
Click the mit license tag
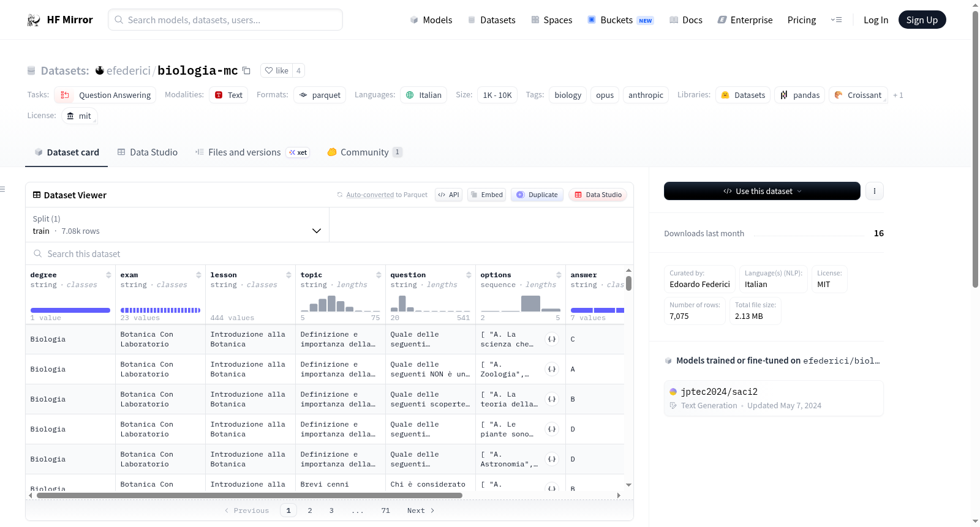coord(79,116)
